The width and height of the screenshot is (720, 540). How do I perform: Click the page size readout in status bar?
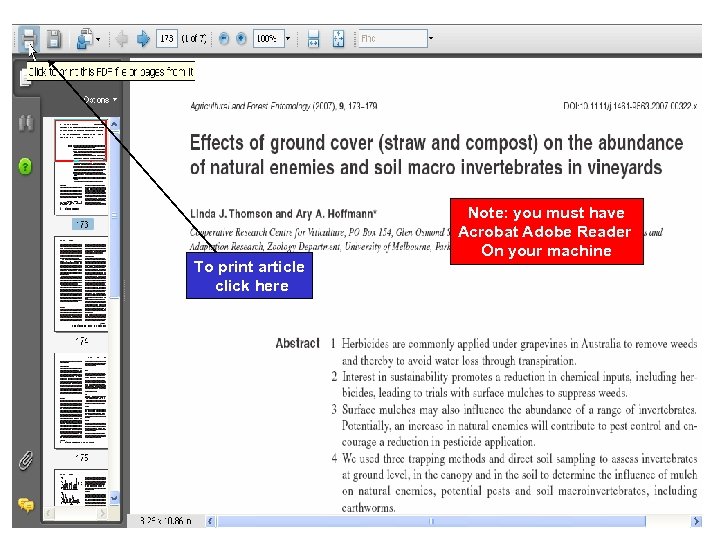coord(165,521)
